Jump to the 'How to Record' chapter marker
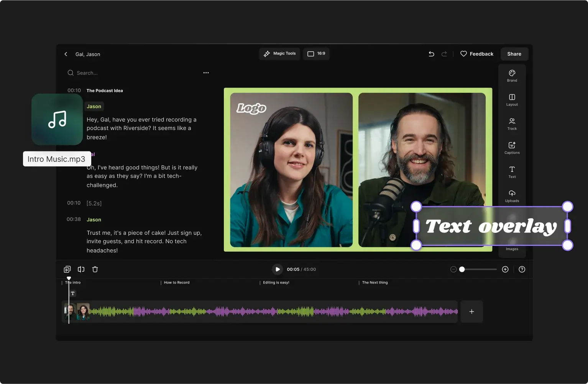Image resolution: width=588 pixels, height=384 pixels. (x=176, y=282)
